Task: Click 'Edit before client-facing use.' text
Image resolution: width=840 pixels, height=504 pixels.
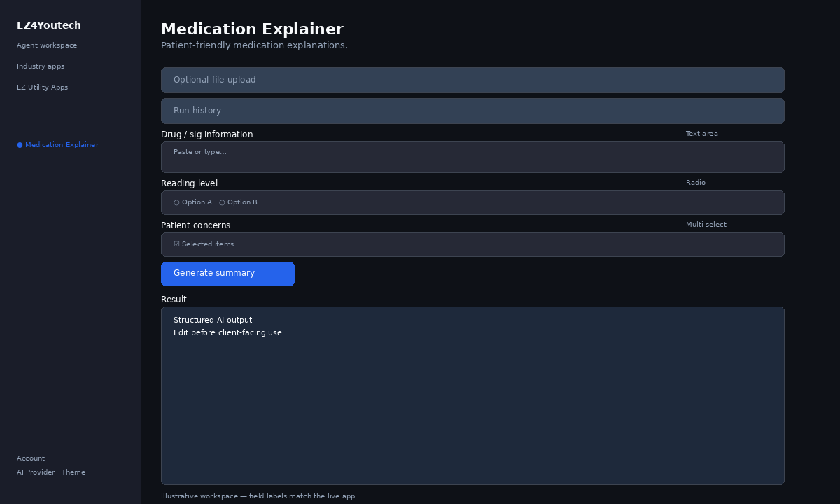Action: 229,333
